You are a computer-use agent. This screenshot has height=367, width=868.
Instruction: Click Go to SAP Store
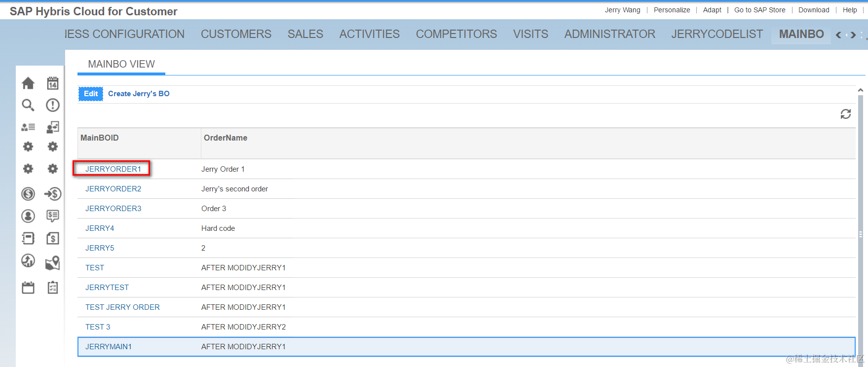coord(760,10)
